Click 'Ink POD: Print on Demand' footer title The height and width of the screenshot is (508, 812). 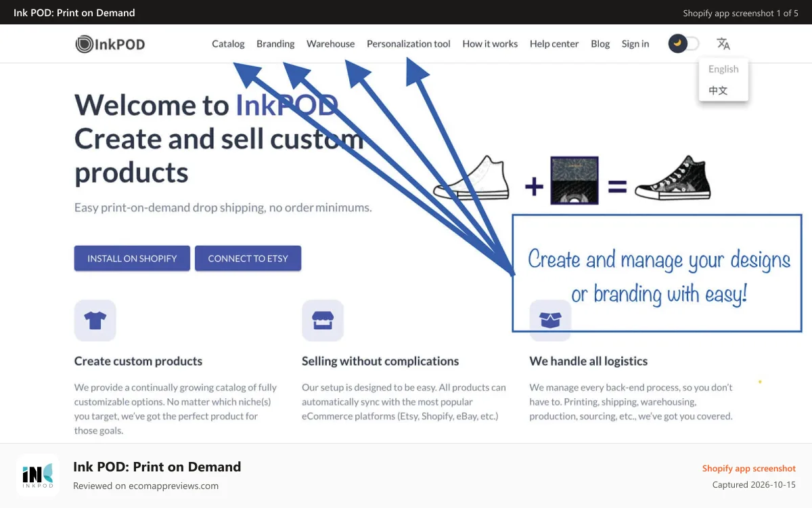pos(157,467)
